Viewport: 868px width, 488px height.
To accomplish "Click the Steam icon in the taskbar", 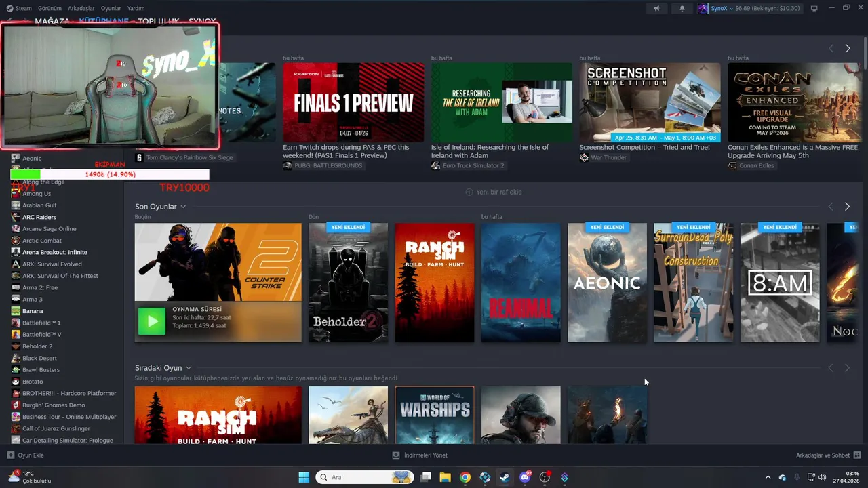I will coord(505,477).
